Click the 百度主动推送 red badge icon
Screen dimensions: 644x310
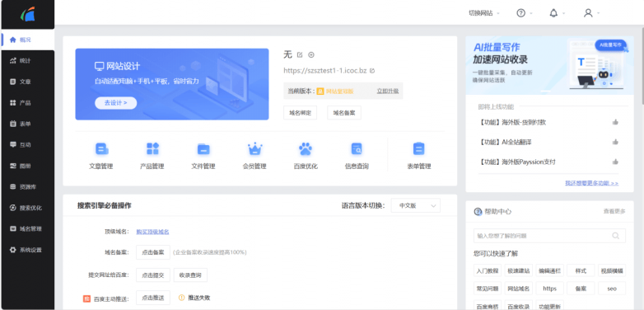click(86, 298)
